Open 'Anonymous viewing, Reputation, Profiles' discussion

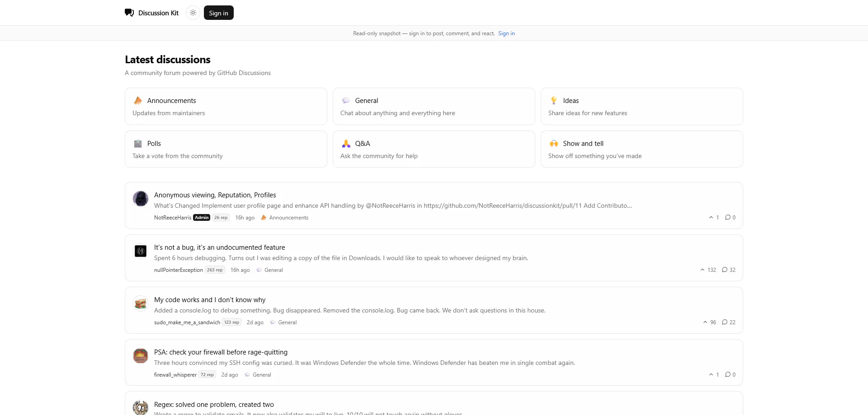[215, 195]
